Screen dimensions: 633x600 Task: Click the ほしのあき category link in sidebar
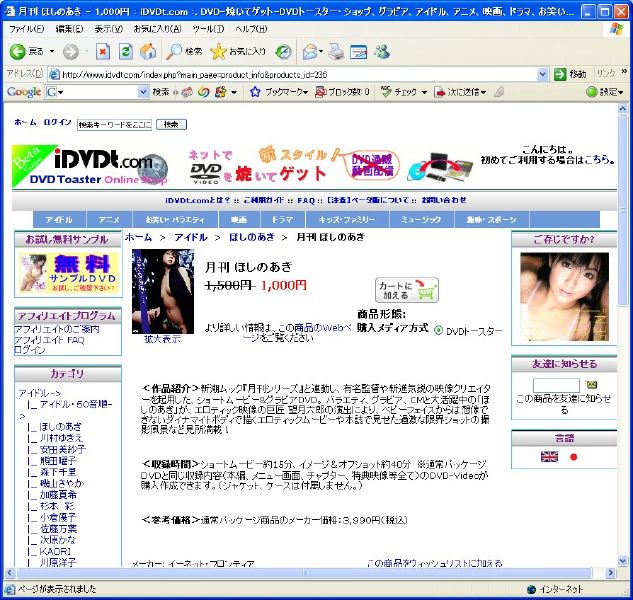[x=61, y=426]
